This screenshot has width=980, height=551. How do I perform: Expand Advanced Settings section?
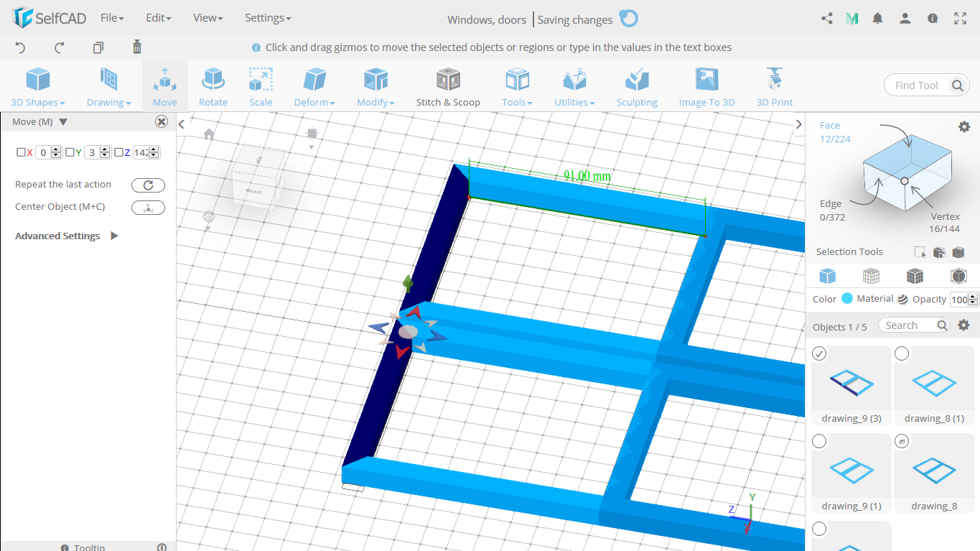pyautogui.click(x=113, y=236)
